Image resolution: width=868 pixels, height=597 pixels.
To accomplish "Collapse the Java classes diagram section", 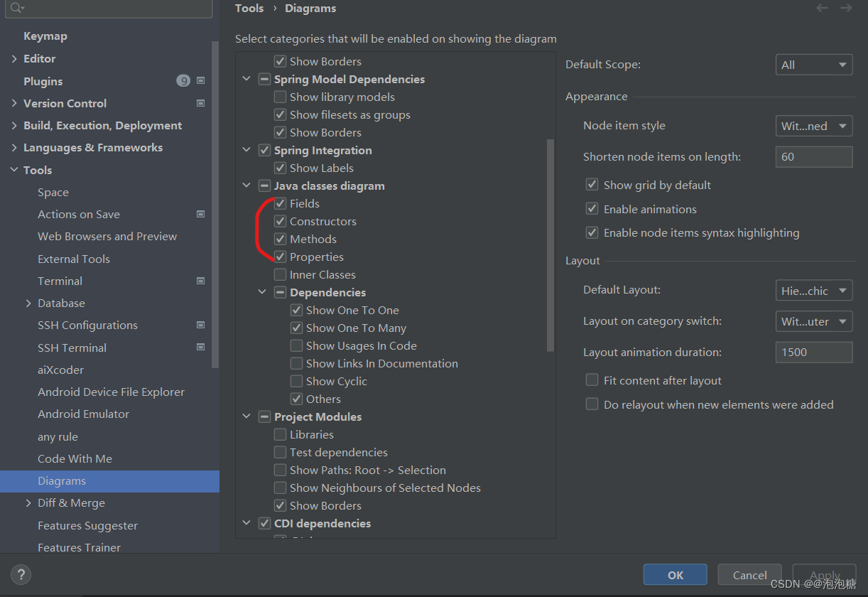I will pyautogui.click(x=246, y=185).
